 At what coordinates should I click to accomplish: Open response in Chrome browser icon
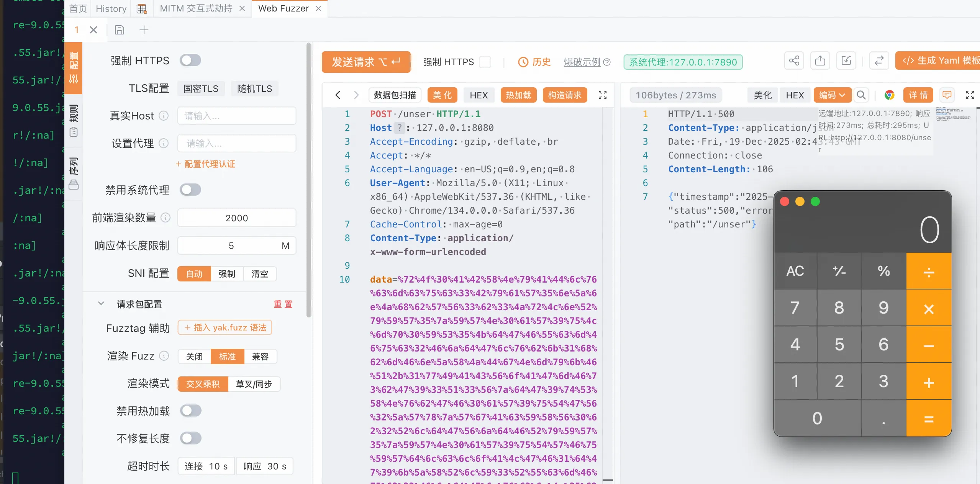point(889,95)
